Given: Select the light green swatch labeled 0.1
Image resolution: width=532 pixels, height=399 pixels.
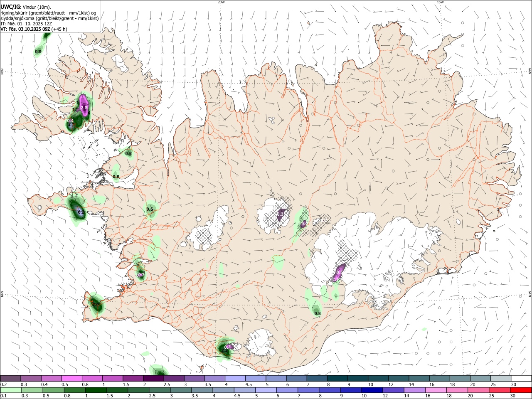Looking at the screenshot, I should 11,390.
